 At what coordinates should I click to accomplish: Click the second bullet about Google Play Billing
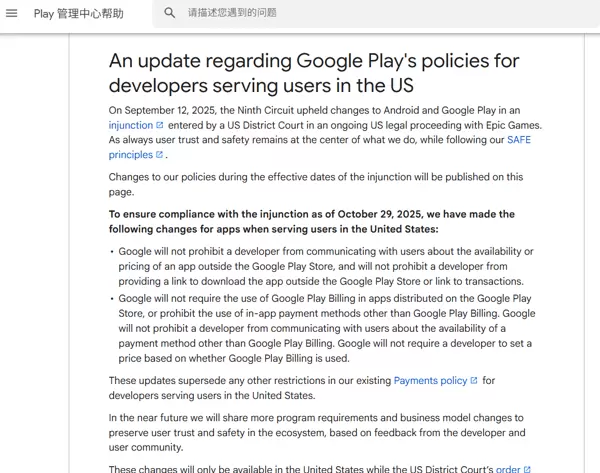coord(326,328)
